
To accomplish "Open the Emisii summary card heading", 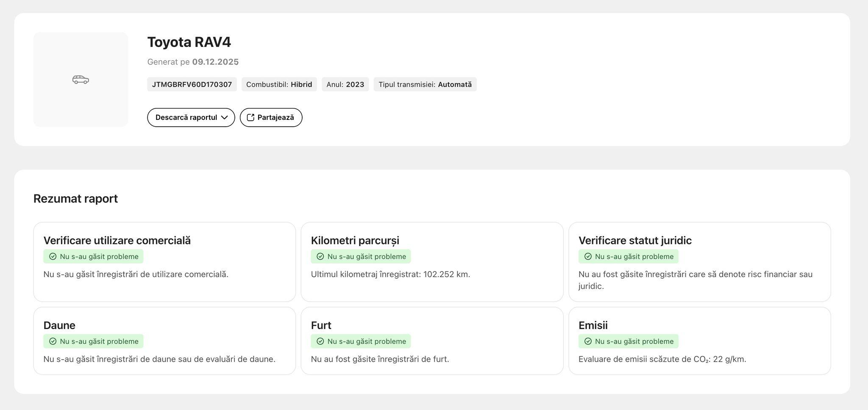I will click(593, 325).
